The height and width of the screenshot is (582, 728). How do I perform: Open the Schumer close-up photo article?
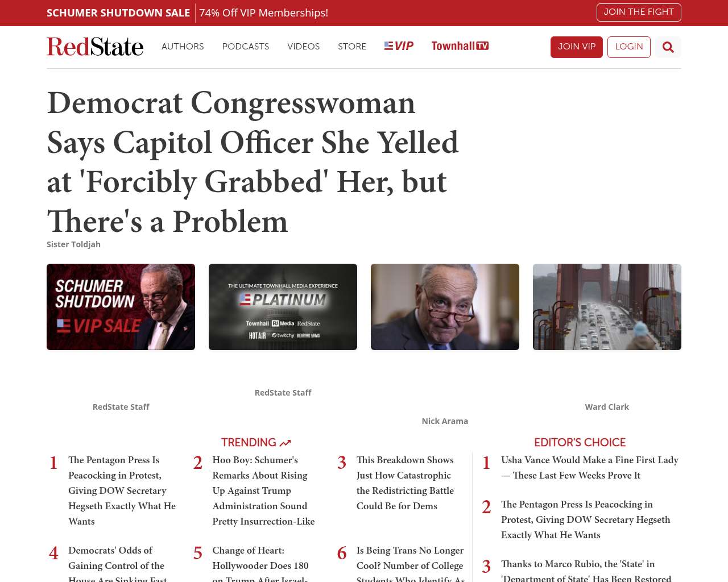click(x=445, y=307)
